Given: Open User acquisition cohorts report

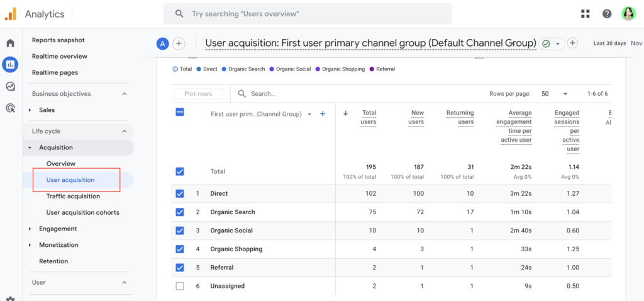Looking at the screenshot, I should click(83, 213).
